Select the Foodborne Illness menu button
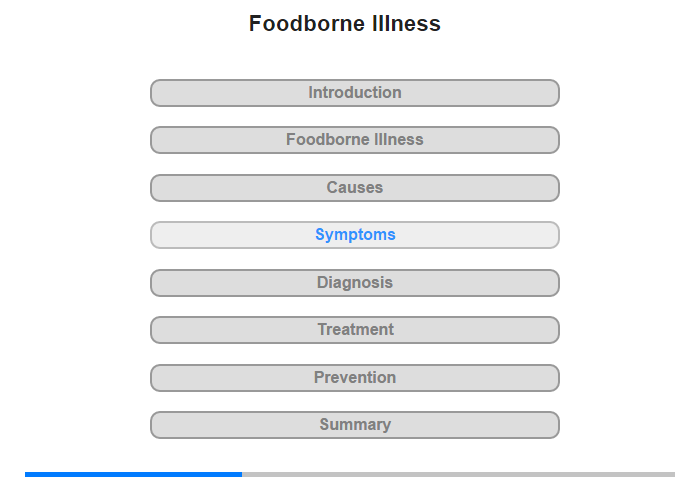700x480 pixels. click(354, 140)
